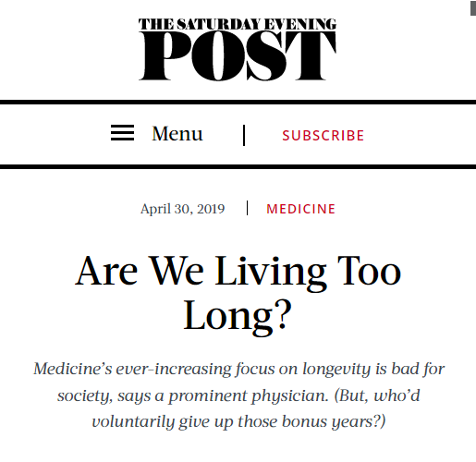Click the red SUBSCRIBE link

pos(323,136)
